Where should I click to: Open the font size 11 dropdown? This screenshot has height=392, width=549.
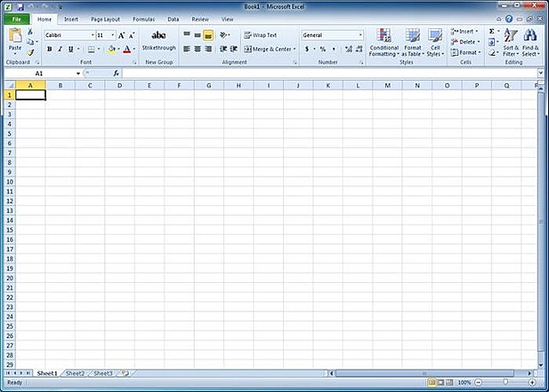tap(112, 35)
